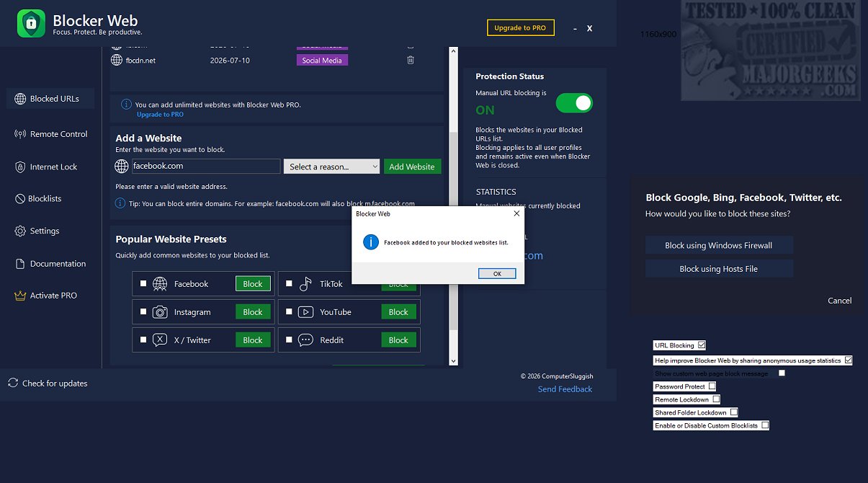The image size is (868, 483).
Task: Check Enable or Disable Custom Blocklists
Action: pyautogui.click(x=765, y=425)
